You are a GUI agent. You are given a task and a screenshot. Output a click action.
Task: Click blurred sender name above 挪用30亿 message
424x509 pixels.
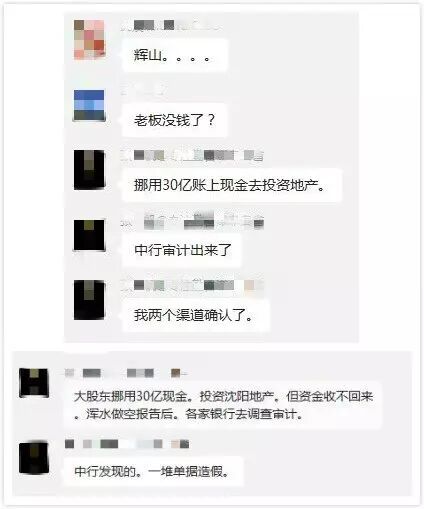(x=192, y=155)
